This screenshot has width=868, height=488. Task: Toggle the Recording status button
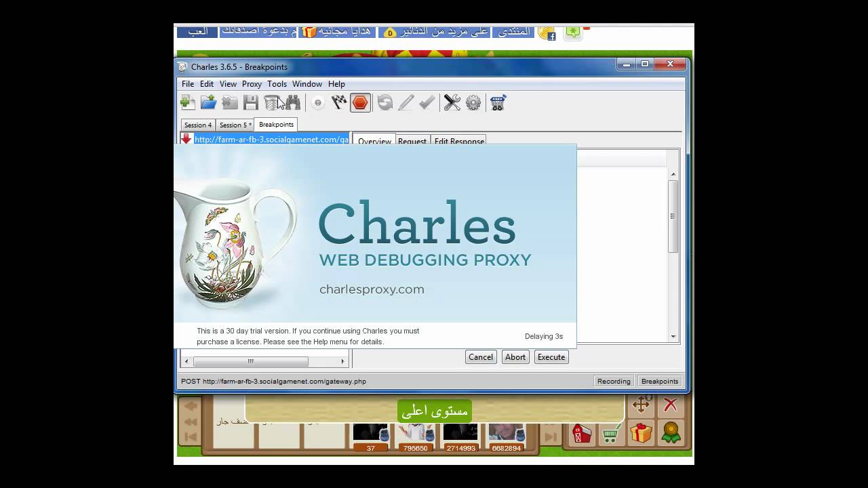pyautogui.click(x=614, y=381)
